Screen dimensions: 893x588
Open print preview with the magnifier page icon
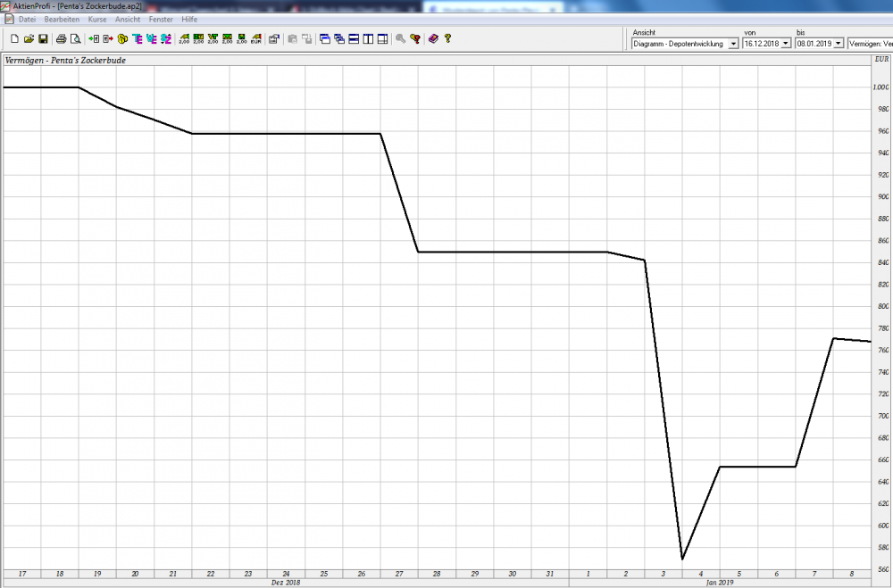[75, 38]
